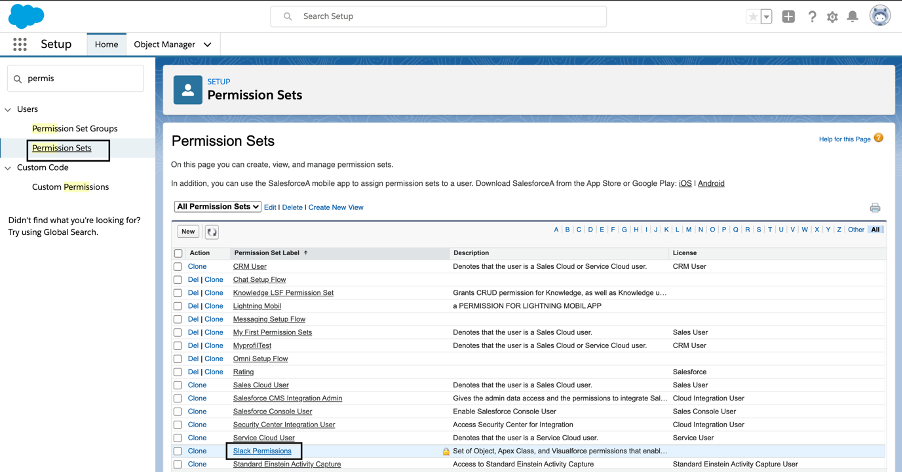
Task: Click the quick find magnifier icon
Action: click(17, 79)
